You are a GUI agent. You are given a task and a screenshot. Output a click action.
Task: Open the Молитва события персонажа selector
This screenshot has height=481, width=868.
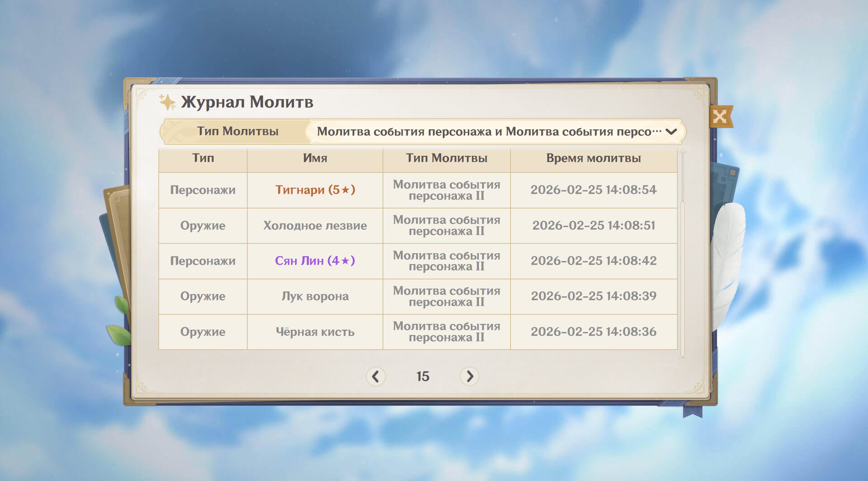point(488,132)
